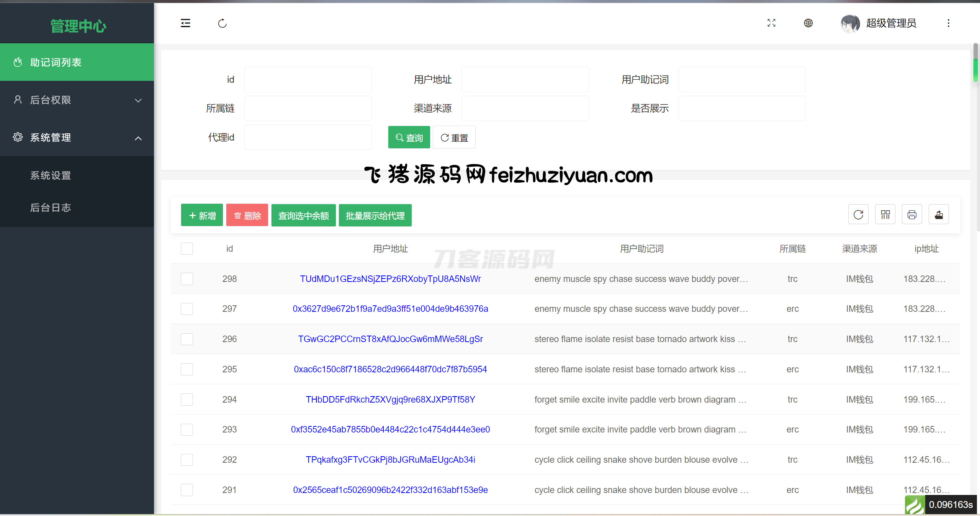Click the table print icon
This screenshot has height=516, width=980.
[912, 215]
